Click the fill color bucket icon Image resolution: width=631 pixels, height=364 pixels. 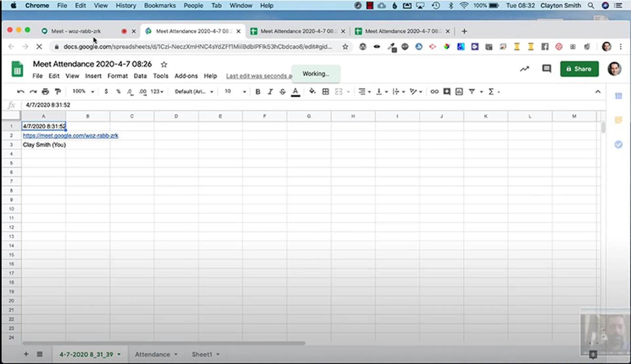[312, 92]
